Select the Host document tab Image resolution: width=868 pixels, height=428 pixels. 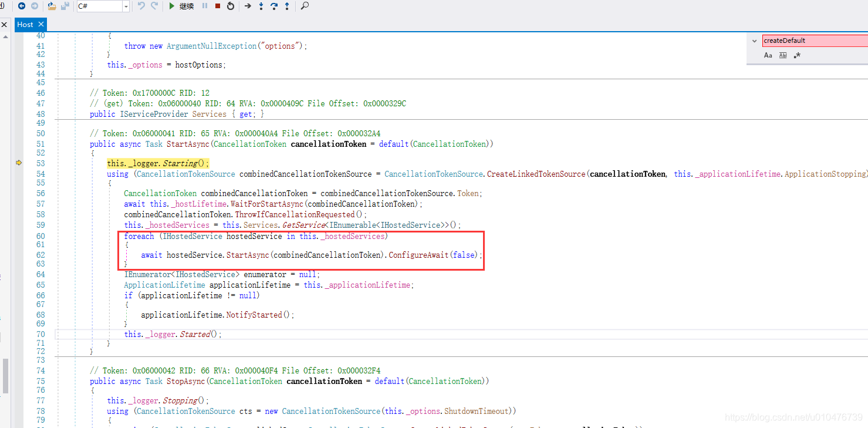tap(25, 24)
